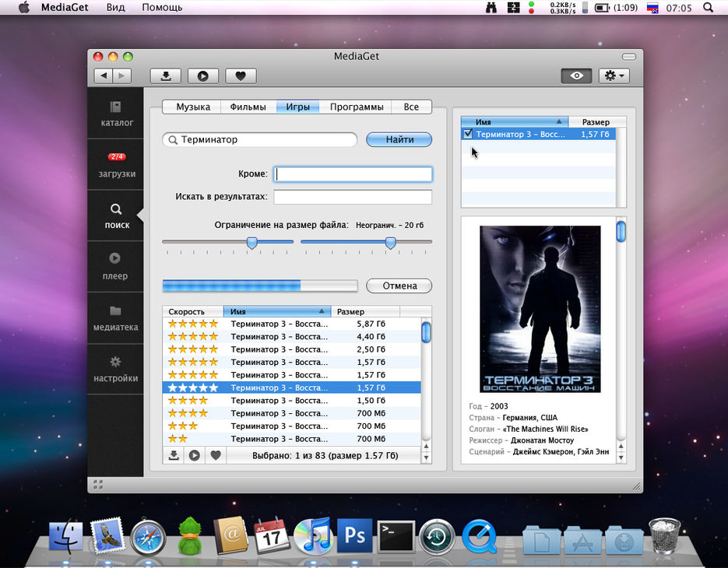Open the Помощь menu

click(x=162, y=8)
